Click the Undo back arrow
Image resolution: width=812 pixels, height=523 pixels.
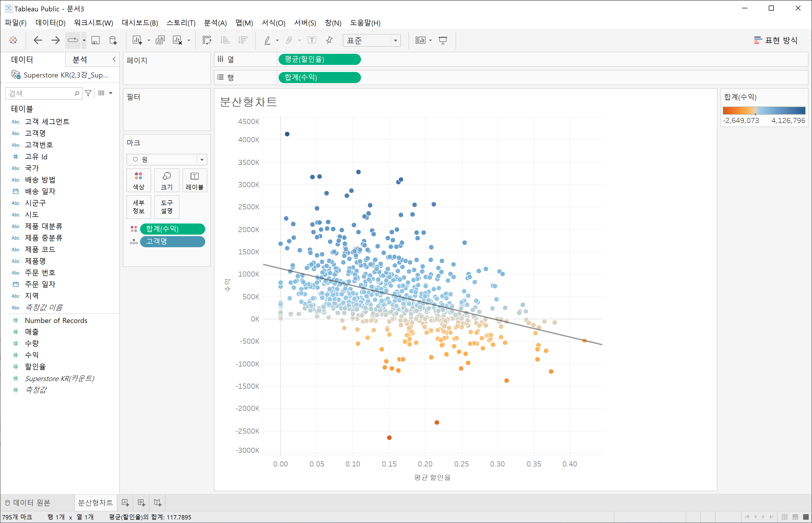tap(38, 40)
